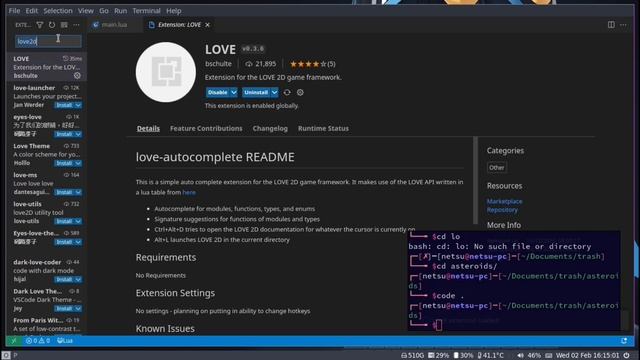Screen dimensions: 640x360
Task: Open editor more actions ellipsis
Action: (623, 25)
